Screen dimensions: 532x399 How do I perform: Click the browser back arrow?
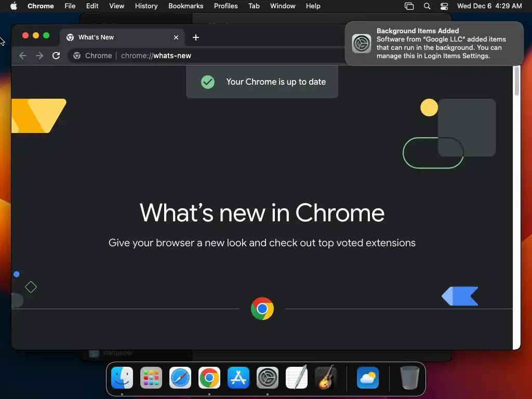pos(23,56)
